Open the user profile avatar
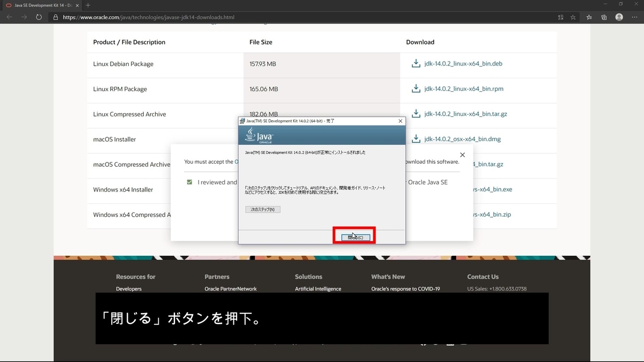The image size is (644, 362). pyautogui.click(x=619, y=17)
